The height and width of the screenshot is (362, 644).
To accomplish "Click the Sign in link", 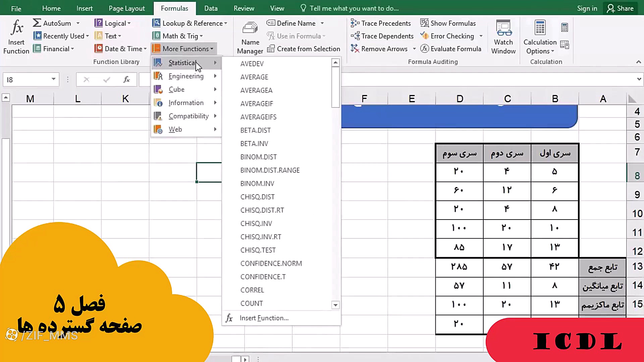I will click(x=587, y=8).
